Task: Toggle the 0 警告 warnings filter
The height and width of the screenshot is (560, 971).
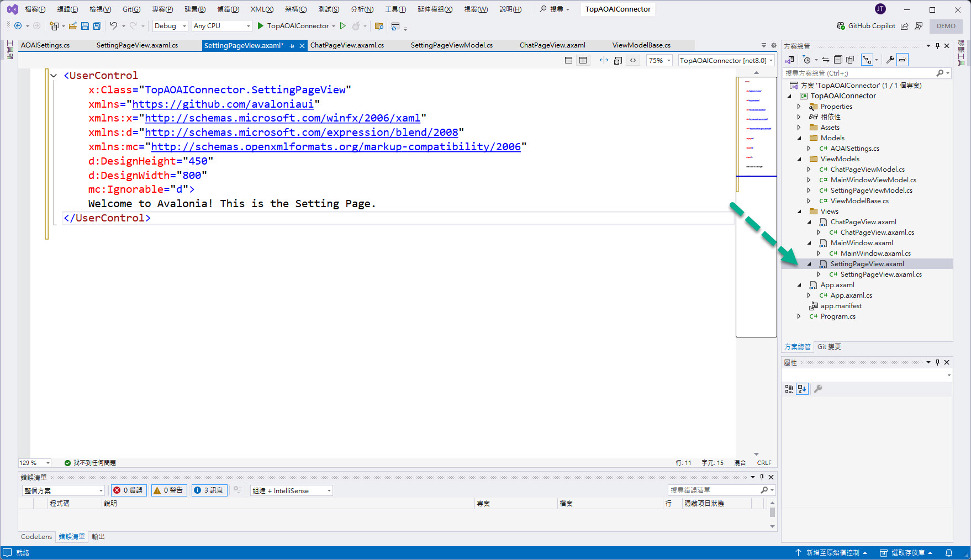Action: click(168, 490)
